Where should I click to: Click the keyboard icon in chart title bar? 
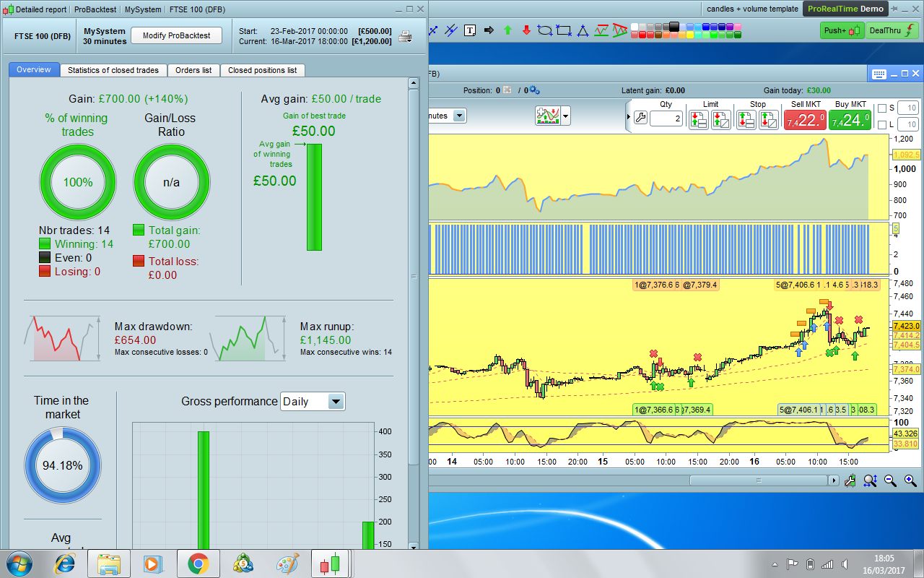coord(879,74)
